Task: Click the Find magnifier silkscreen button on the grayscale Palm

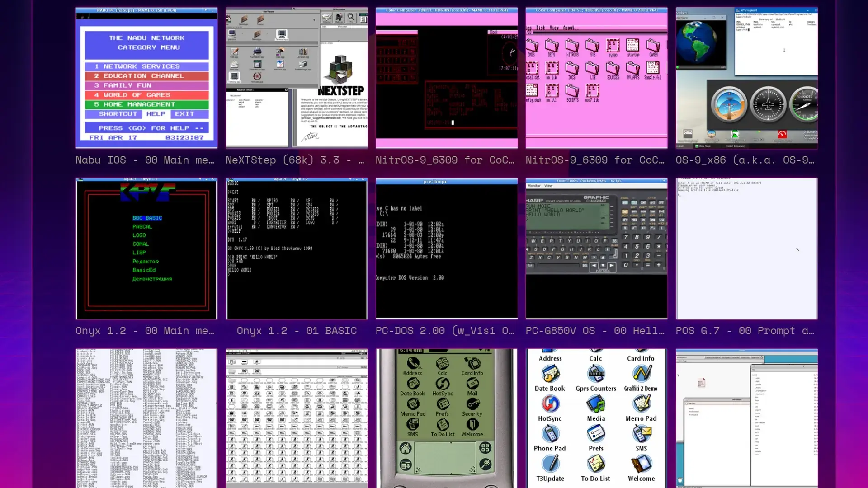Action: (485, 464)
